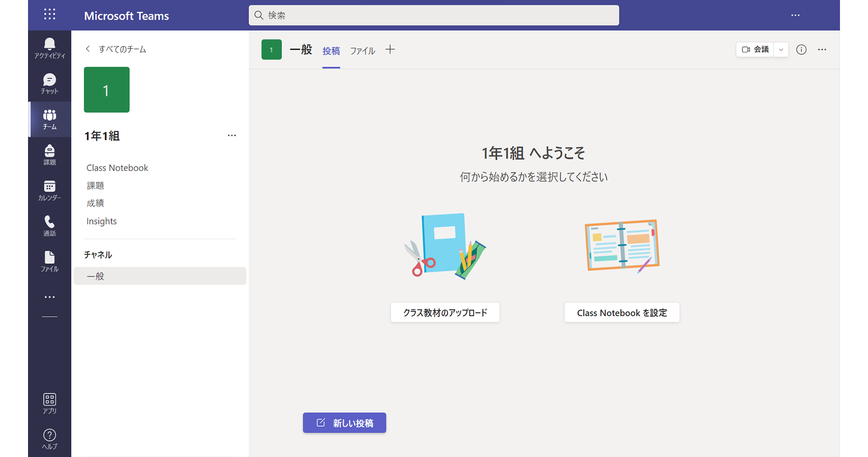Open the app launcher grid icon
The image size is (868, 457).
point(50,14)
